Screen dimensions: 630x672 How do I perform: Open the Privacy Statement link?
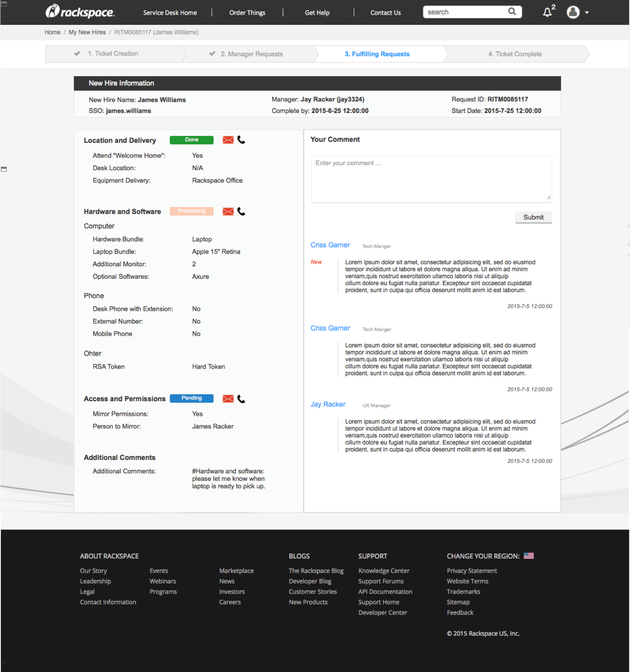click(x=472, y=571)
